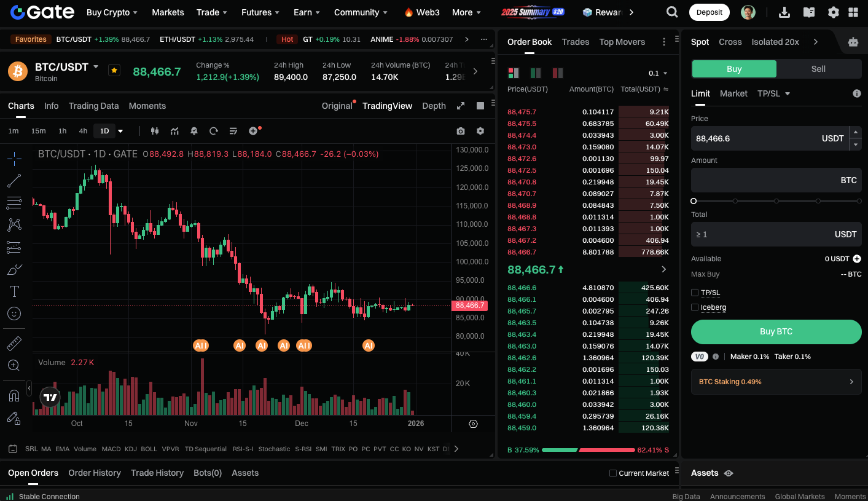
Task: Select the brush drawing tool
Action: (x=14, y=269)
